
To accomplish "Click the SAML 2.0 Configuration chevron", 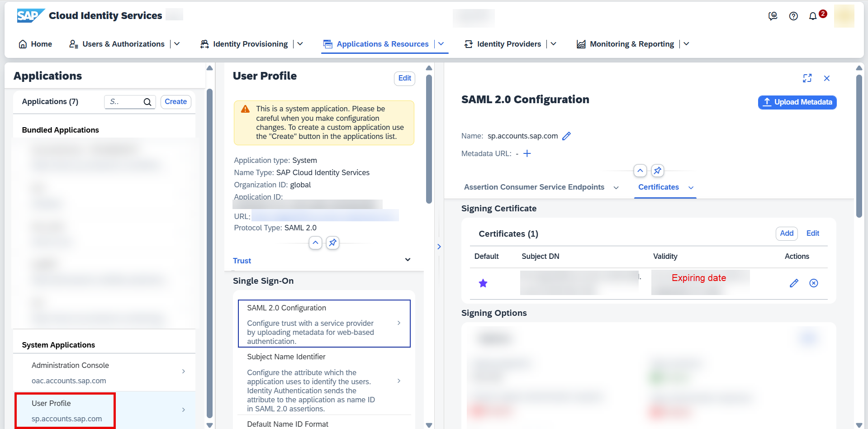I will click(x=399, y=323).
